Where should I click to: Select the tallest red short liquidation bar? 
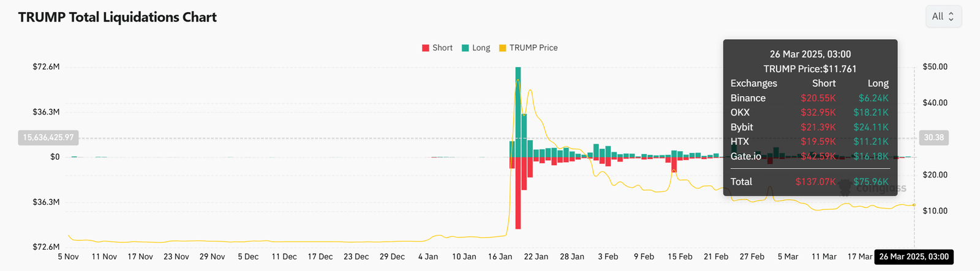pyautogui.click(x=518, y=193)
